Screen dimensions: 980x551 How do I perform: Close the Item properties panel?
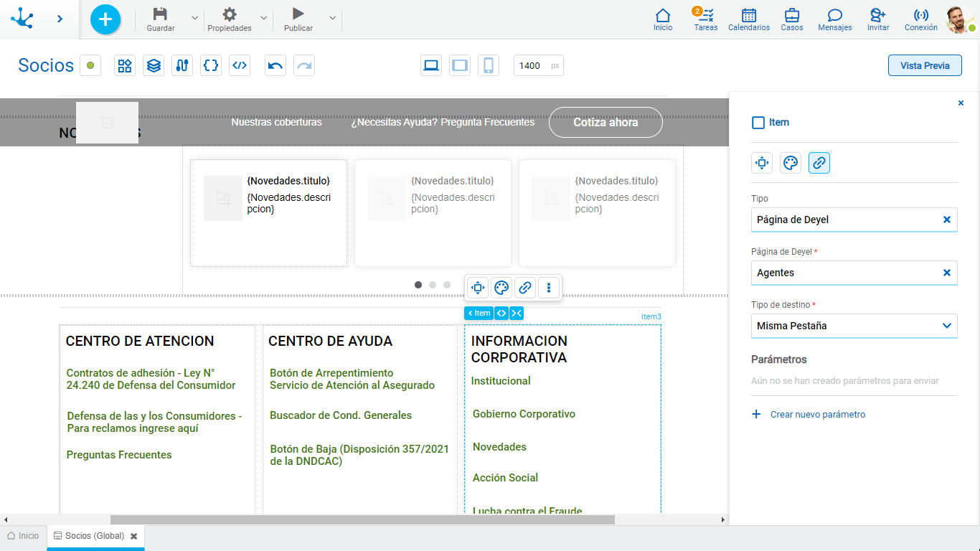961,103
